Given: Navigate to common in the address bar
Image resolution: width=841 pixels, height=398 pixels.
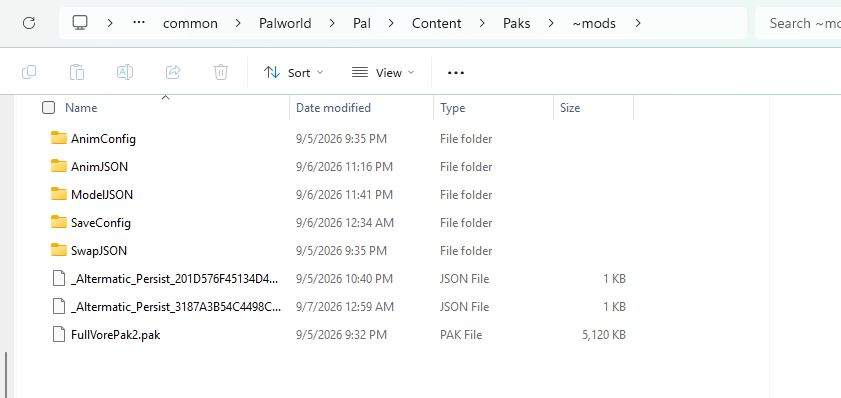Looking at the screenshot, I should 190,24.
